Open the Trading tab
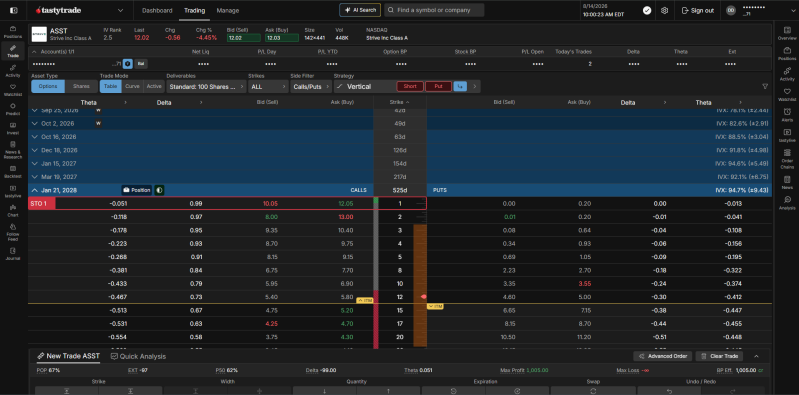This screenshot has width=799, height=395. point(194,10)
